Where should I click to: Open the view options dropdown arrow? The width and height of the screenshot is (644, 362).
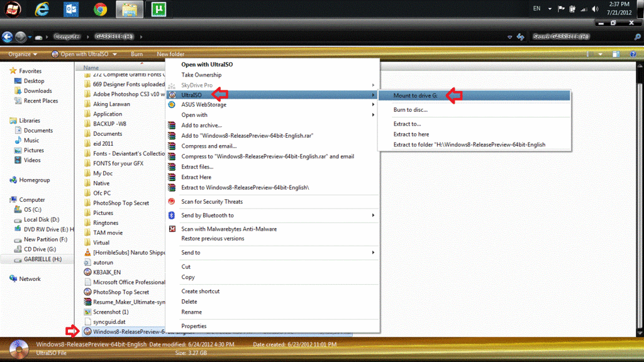point(600,54)
